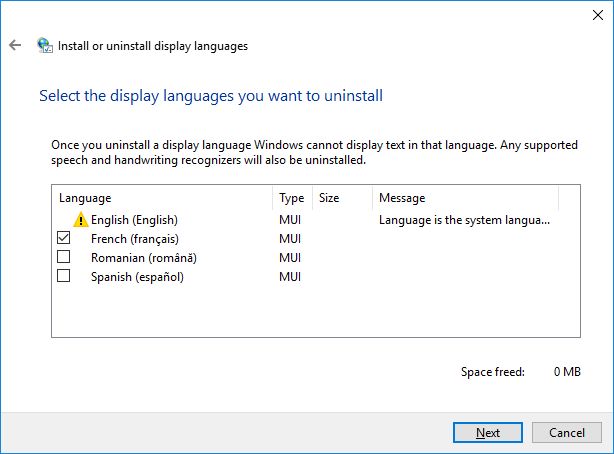Click the globe language wizard icon
This screenshot has height=454, width=614.
tap(45, 45)
